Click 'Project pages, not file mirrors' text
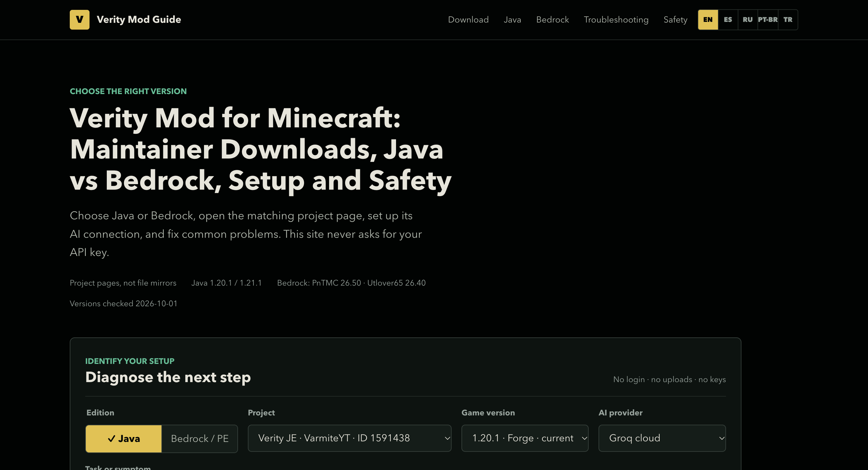 [123, 283]
